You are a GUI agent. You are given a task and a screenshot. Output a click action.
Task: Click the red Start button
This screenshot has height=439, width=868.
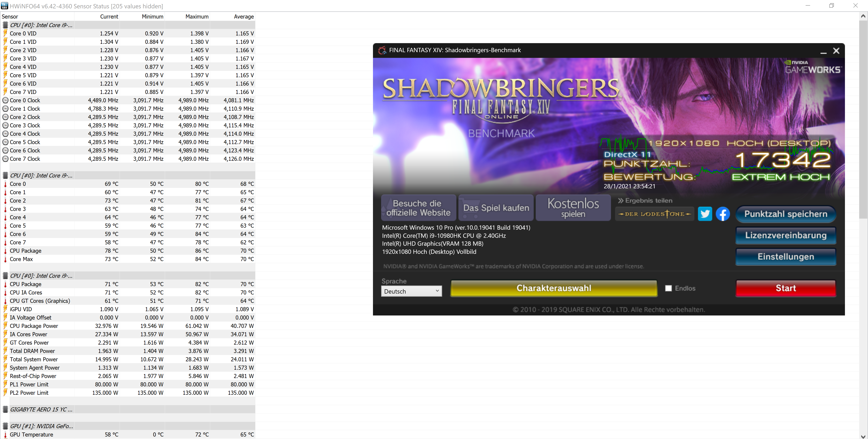(785, 288)
